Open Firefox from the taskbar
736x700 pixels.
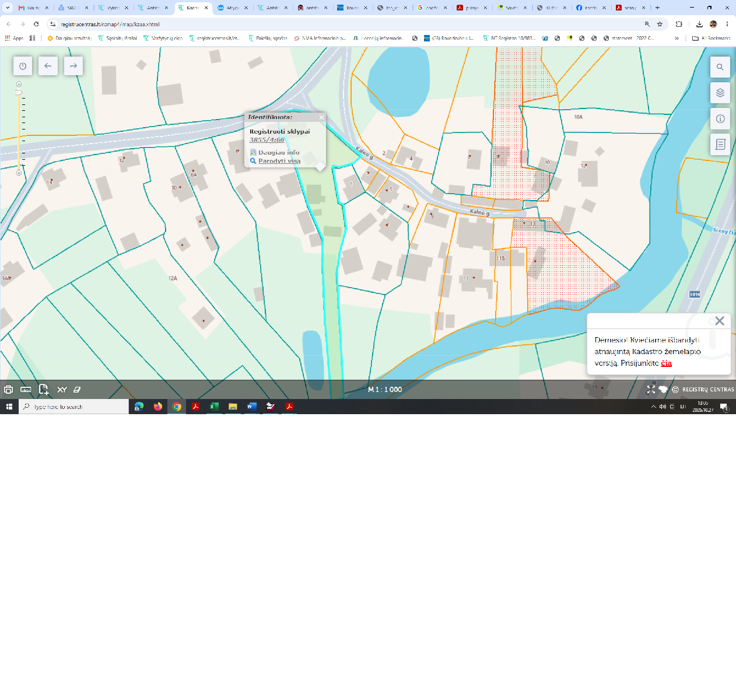[157, 407]
